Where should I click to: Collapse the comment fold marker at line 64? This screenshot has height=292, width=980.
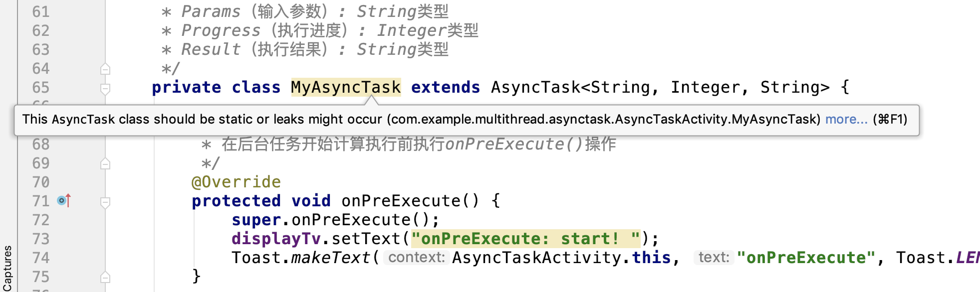coord(105,69)
